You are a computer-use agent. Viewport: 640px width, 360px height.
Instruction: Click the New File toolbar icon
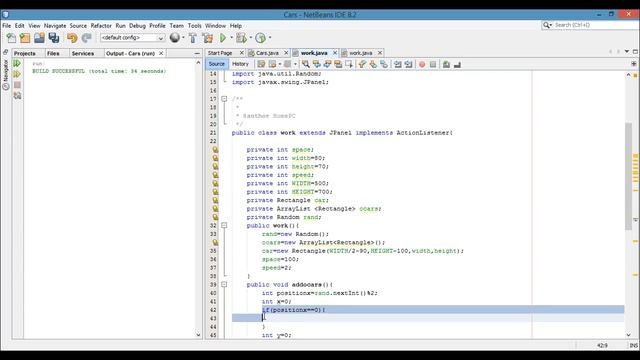[x=11, y=38]
